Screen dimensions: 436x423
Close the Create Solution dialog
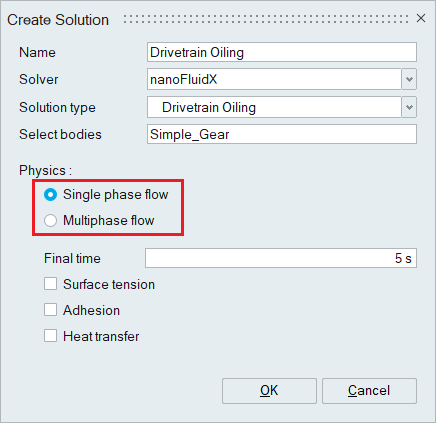pyautogui.click(x=421, y=18)
